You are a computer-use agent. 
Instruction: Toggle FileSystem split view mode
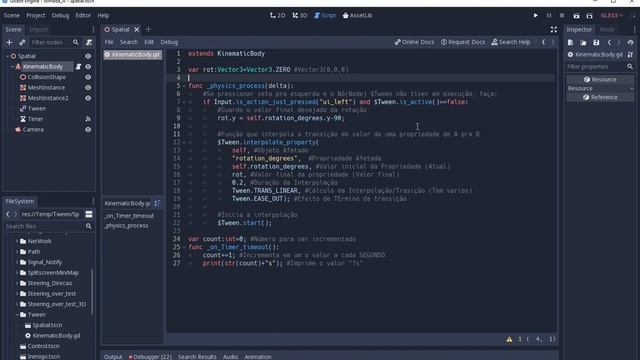(x=89, y=214)
